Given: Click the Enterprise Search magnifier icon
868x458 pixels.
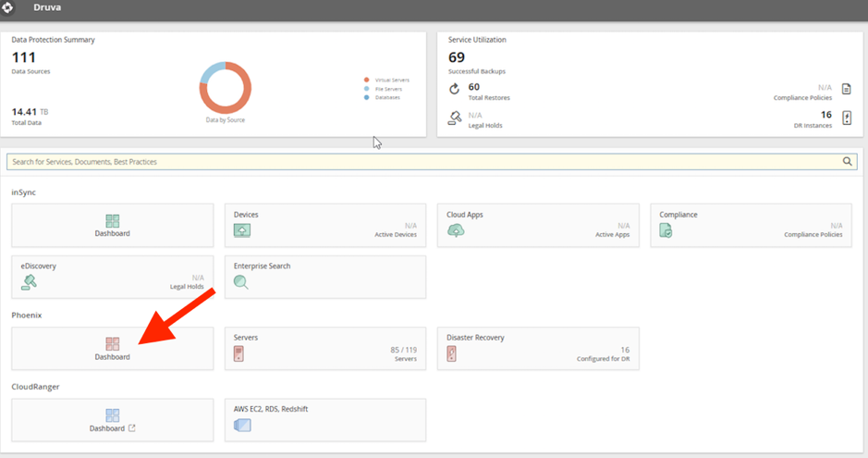Looking at the screenshot, I should 241,282.
